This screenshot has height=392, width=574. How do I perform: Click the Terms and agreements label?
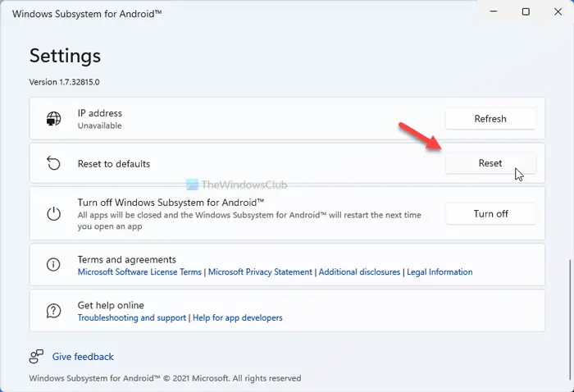126,259
